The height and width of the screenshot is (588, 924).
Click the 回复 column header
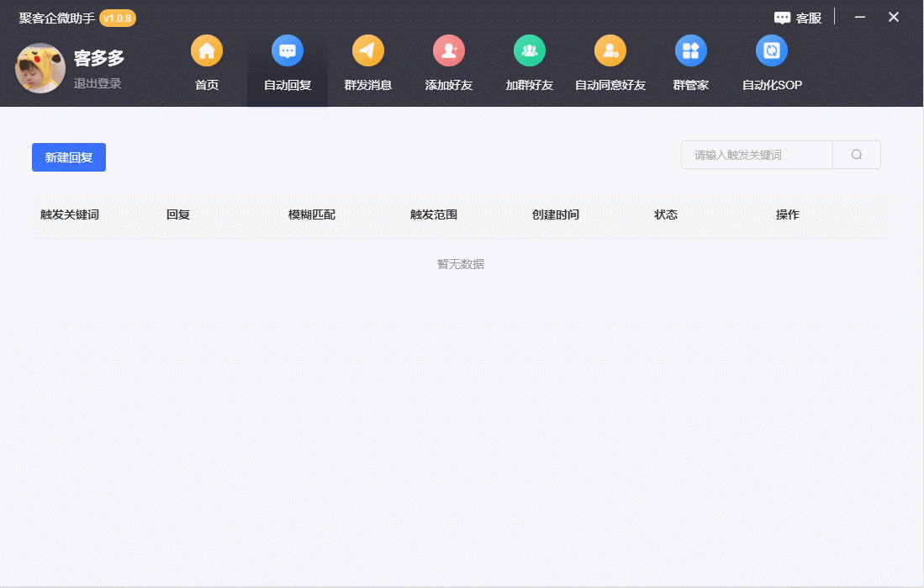(178, 215)
